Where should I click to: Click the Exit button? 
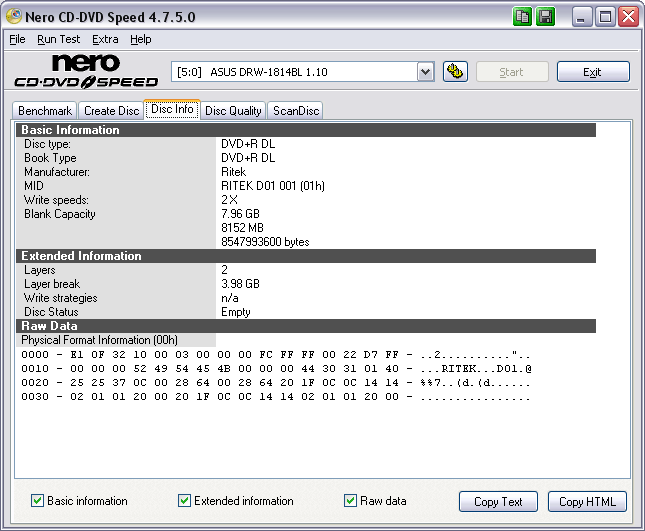pos(593,72)
